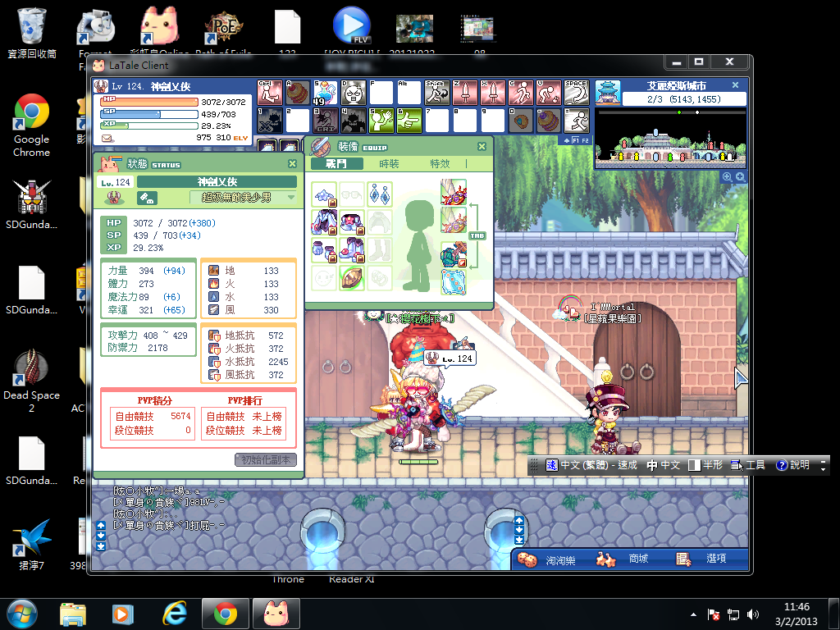The width and height of the screenshot is (840, 630).
Task: Toggle 半形 half-width mode in language bar
Action: coord(705,465)
